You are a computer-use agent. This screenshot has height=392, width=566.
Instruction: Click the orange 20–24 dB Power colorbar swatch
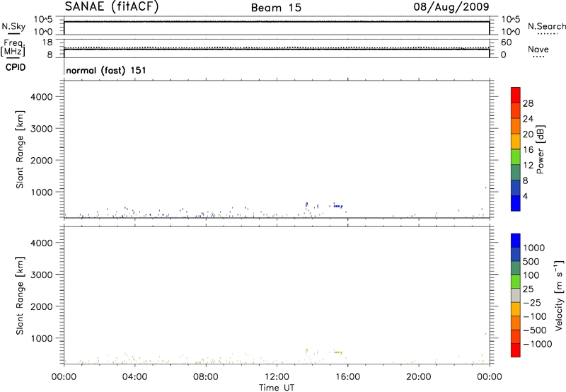pyautogui.click(x=516, y=126)
